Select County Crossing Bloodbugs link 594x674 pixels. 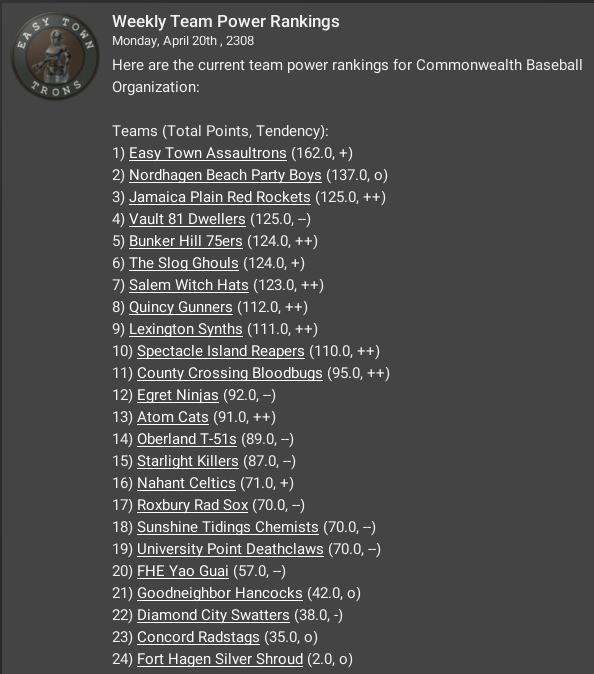(x=230, y=373)
